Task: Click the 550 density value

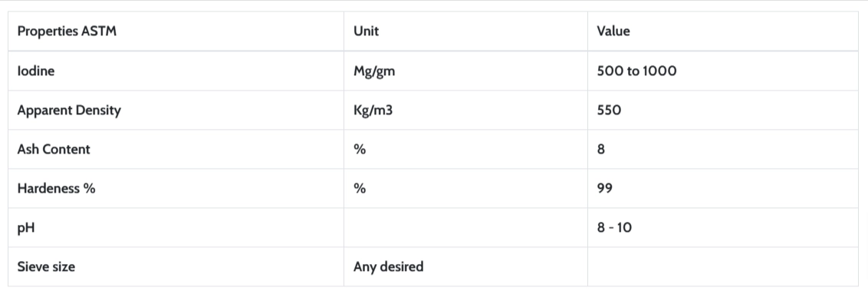Action: (609, 111)
